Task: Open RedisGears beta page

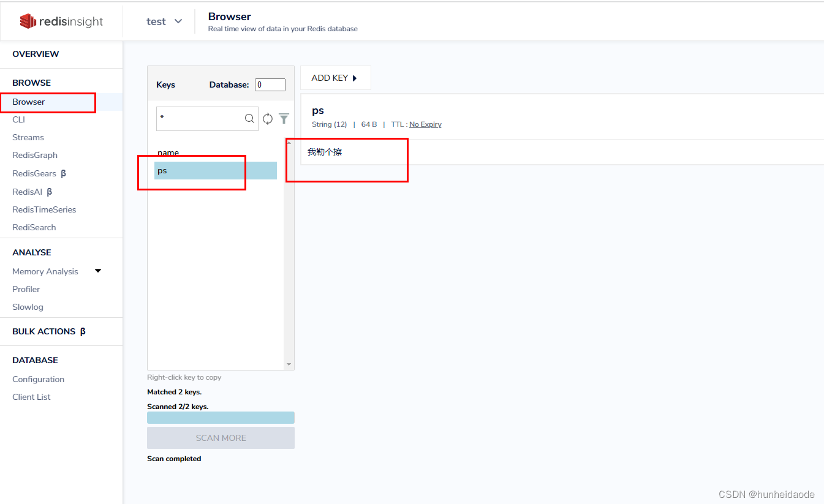Action: 39,173
